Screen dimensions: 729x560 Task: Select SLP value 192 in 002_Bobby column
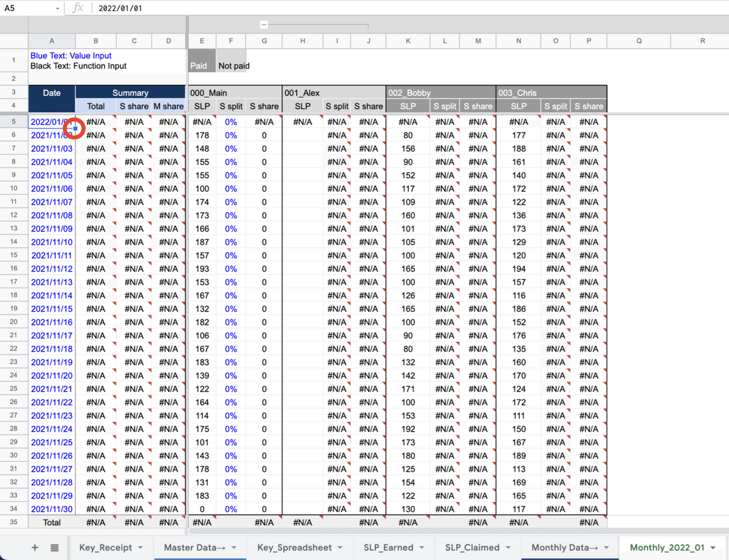(x=408, y=429)
